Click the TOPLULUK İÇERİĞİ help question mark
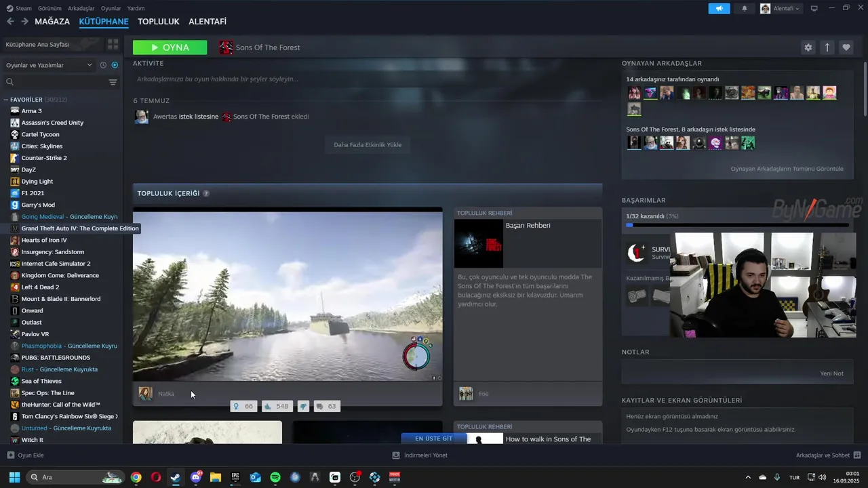This screenshot has height=488, width=868. (206, 193)
